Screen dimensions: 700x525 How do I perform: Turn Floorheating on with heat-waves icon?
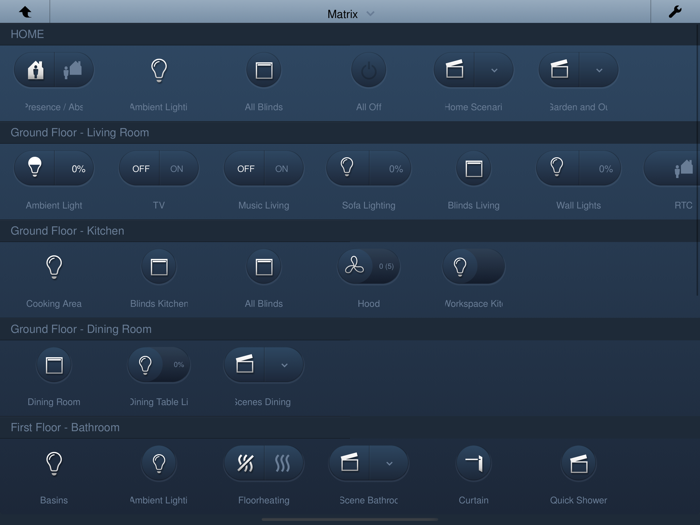283,463
